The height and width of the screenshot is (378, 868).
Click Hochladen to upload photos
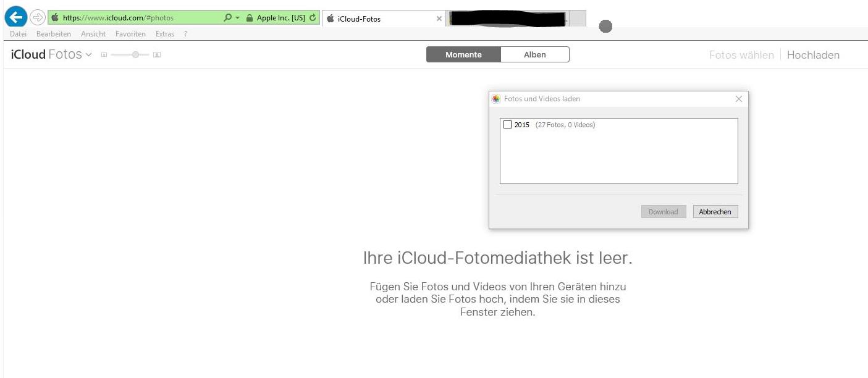[813, 55]
